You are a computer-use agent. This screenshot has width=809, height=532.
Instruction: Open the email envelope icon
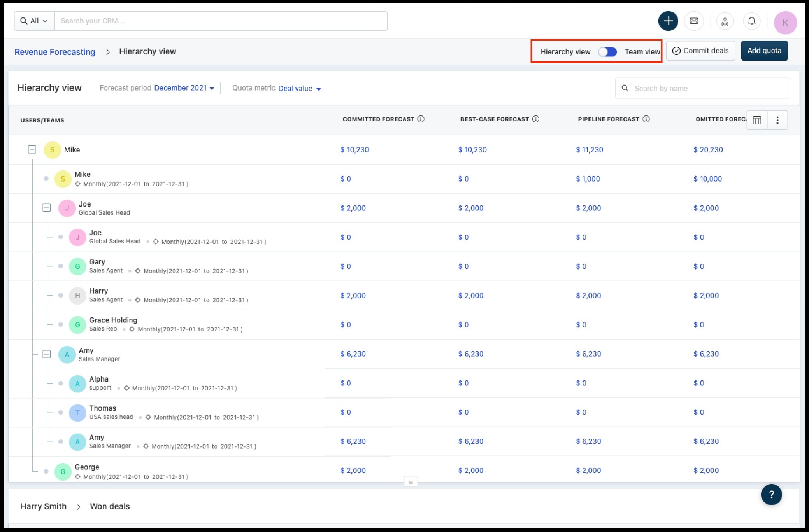(x=694, y=21)
